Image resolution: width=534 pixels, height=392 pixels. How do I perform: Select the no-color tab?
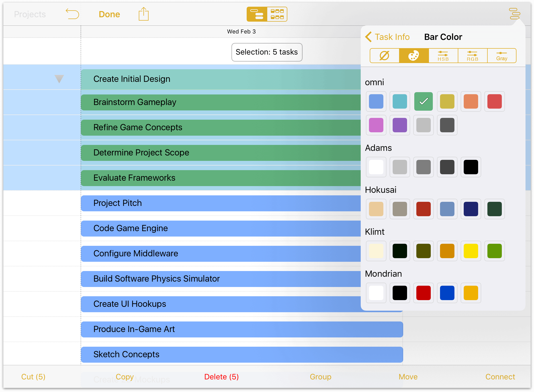pos(384,56)
